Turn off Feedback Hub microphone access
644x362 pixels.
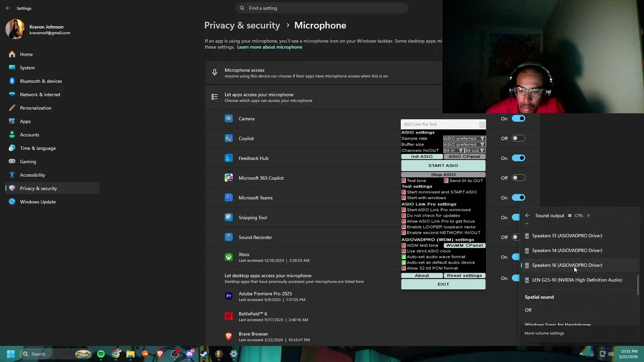point(518,158)
